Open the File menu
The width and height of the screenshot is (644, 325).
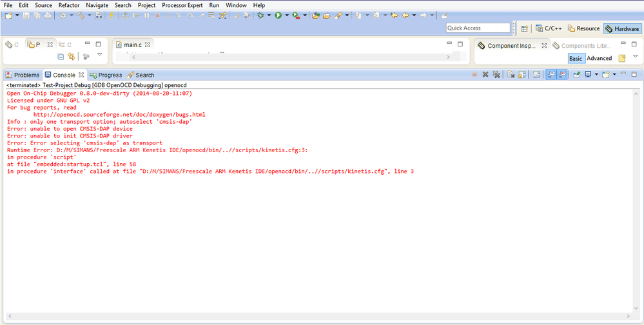point(8,5)
